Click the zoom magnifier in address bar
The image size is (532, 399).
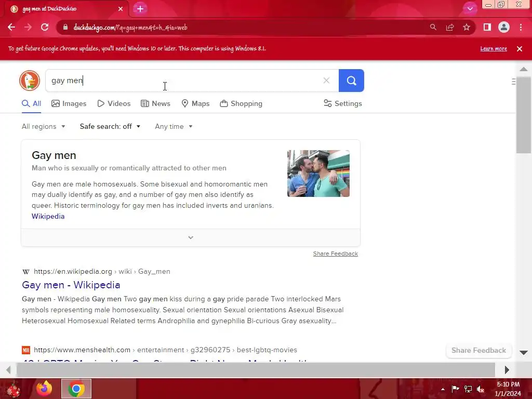pyautogui.click(x=433, y=27)
